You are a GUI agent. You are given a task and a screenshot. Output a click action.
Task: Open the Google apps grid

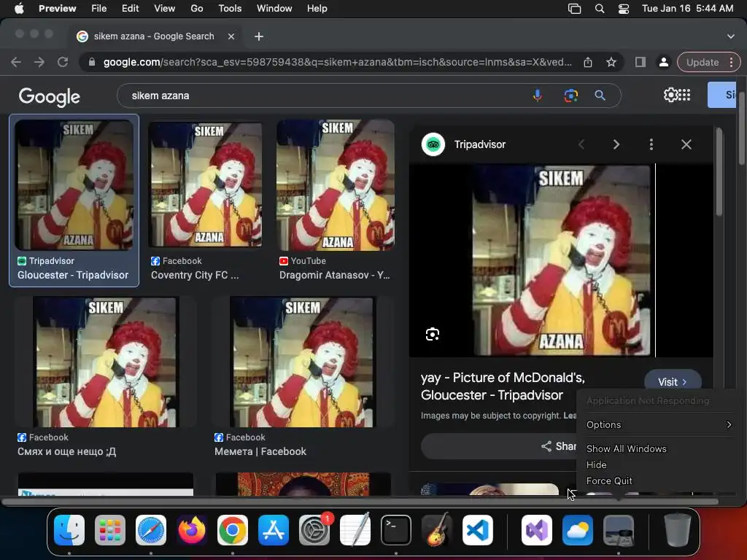tap(684, 95)
